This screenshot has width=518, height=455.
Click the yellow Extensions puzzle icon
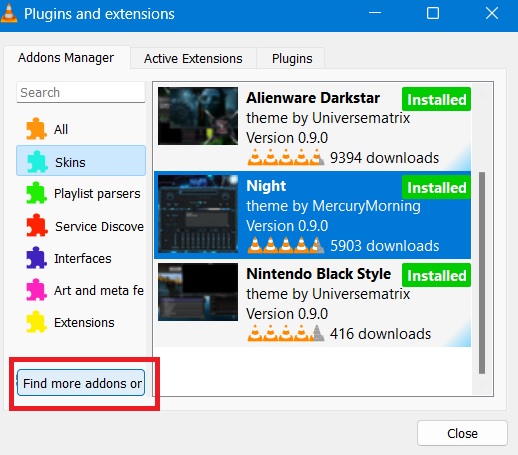click(x=36, y=322)
